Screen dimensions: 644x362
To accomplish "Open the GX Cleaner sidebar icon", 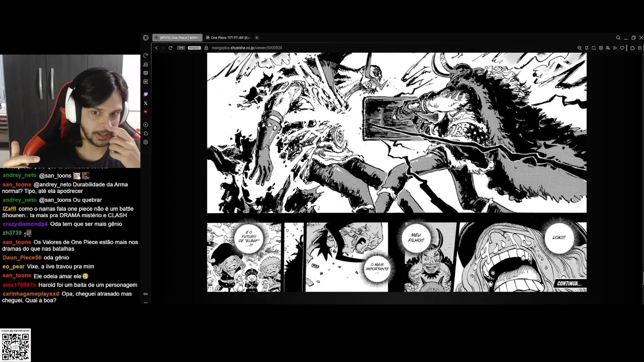I will pos(146,64).
